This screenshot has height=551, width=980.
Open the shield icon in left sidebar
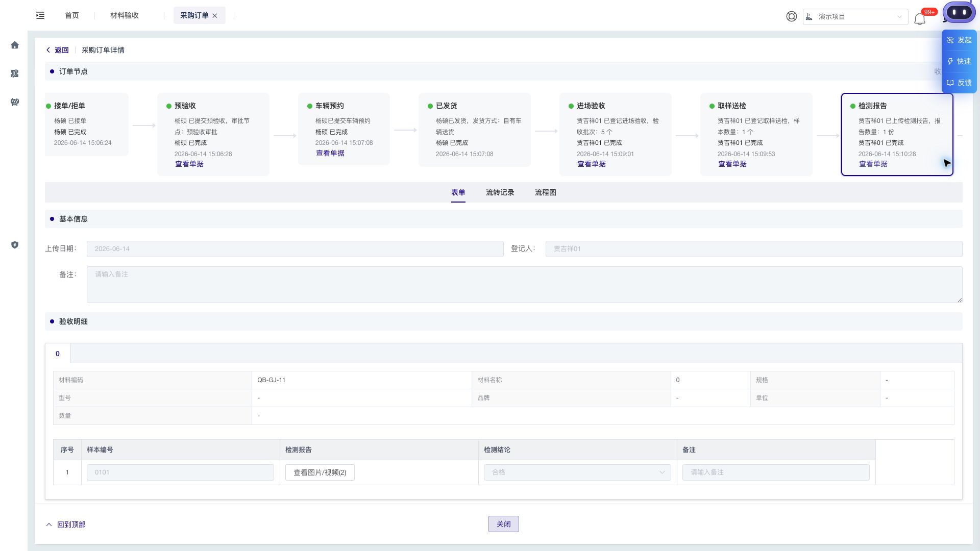click(x=15, y=245)
